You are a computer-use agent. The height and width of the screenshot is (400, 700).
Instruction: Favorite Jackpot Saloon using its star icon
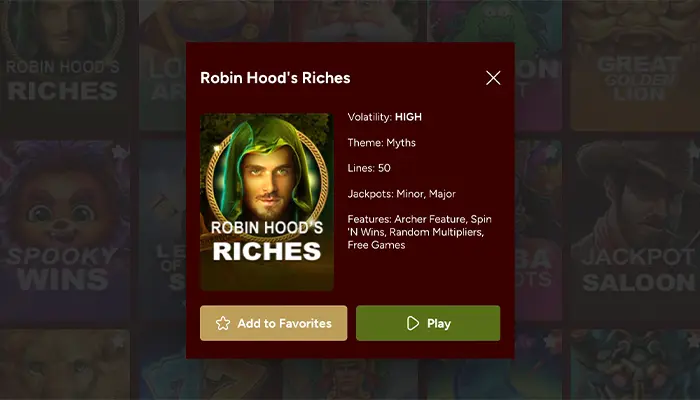pyautogui.click(x=693, y=152)
